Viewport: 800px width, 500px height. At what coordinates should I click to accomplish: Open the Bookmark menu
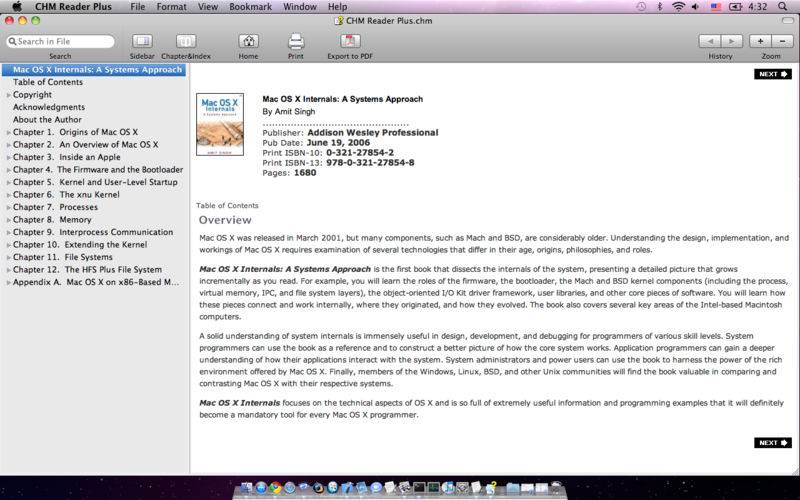point(251,7)
